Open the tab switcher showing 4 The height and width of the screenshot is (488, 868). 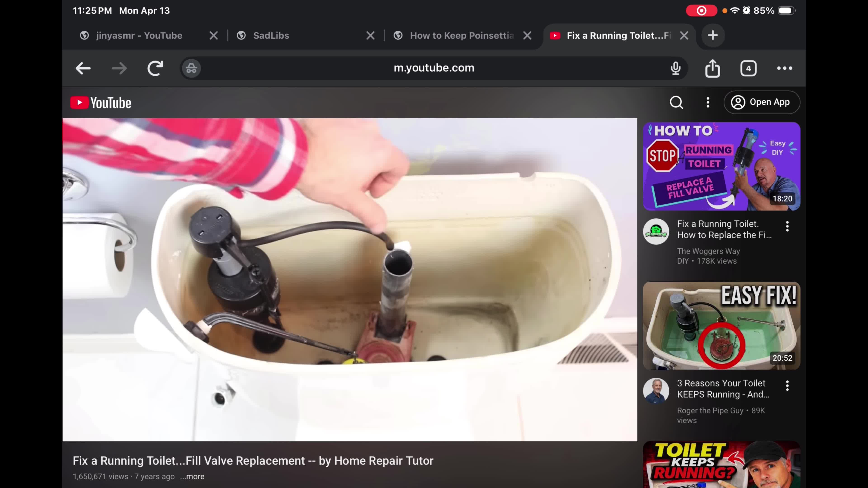748,68
